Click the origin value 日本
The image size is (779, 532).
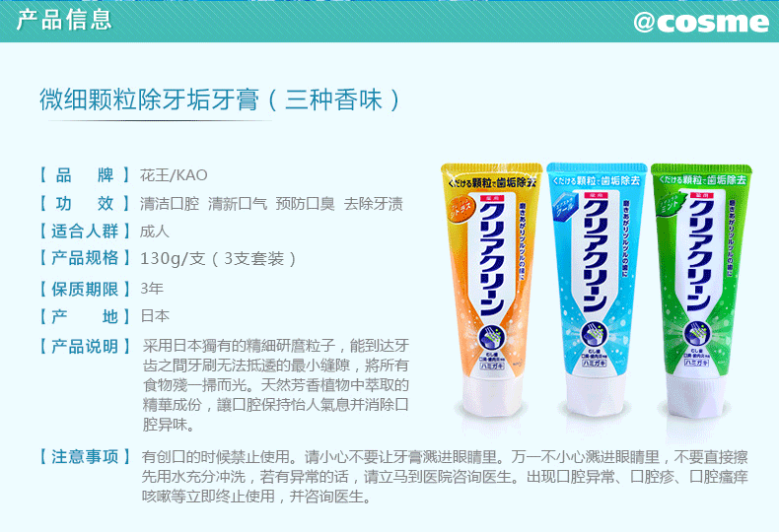[155, 316]
